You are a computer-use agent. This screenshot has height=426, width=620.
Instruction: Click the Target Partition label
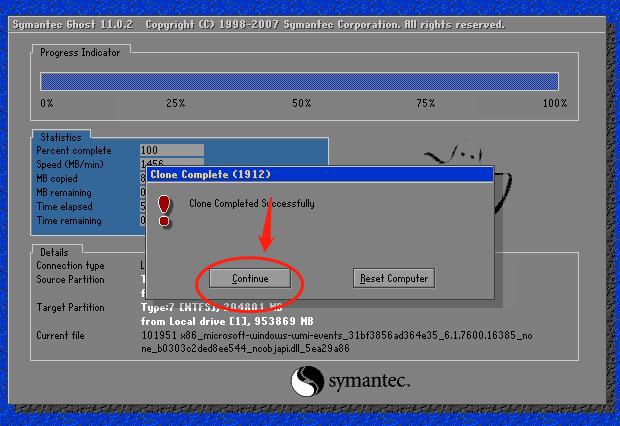pos(70,307)
